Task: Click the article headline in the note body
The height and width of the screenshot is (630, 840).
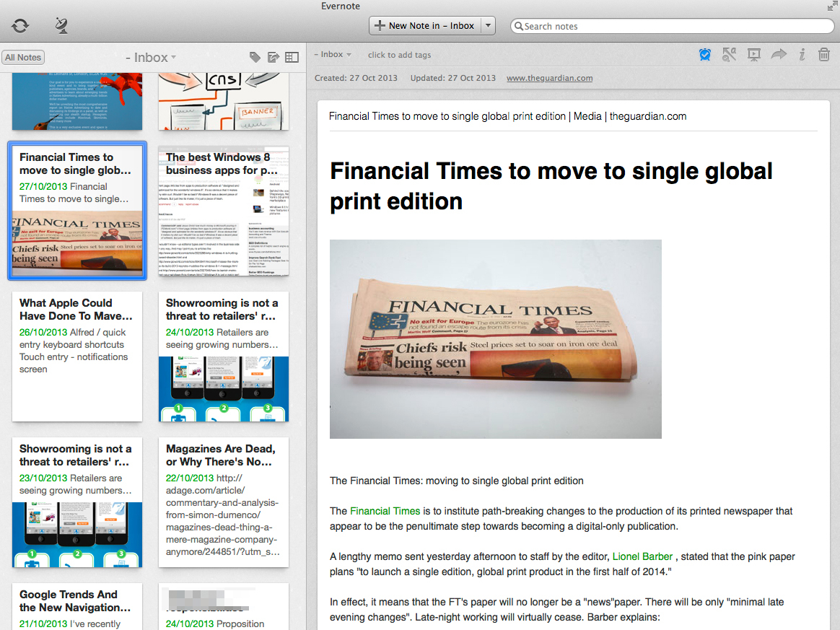Action: coord(551,186)
